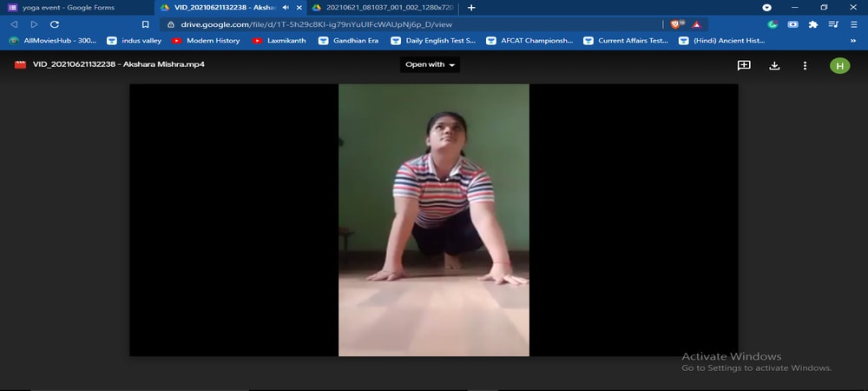Reload the current page

click(x=55, y=24)
